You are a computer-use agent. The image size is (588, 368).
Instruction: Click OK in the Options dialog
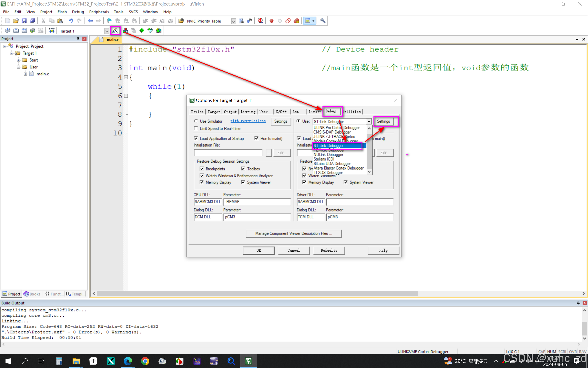click(x=259, y=250)
